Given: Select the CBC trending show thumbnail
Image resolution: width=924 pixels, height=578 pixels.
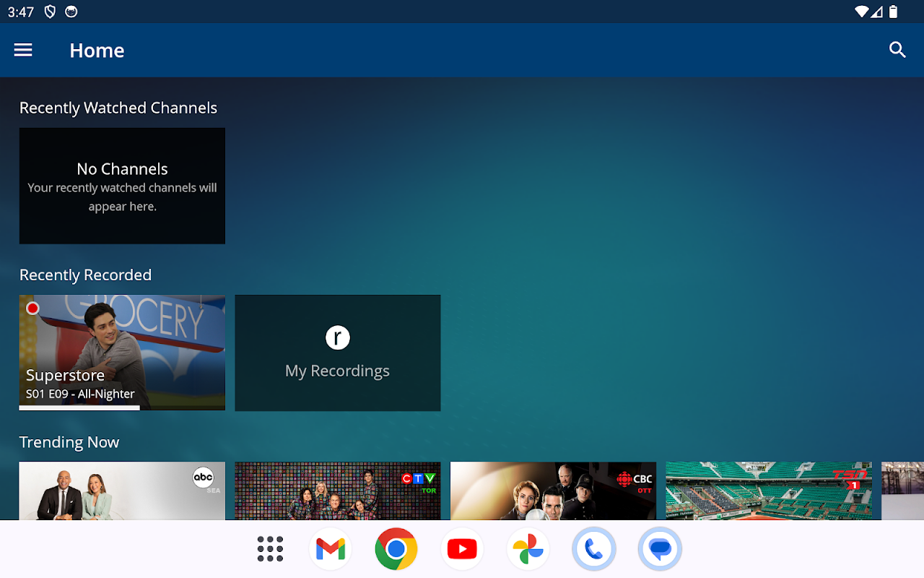Looking at the screenshot, I should point(553,491).
